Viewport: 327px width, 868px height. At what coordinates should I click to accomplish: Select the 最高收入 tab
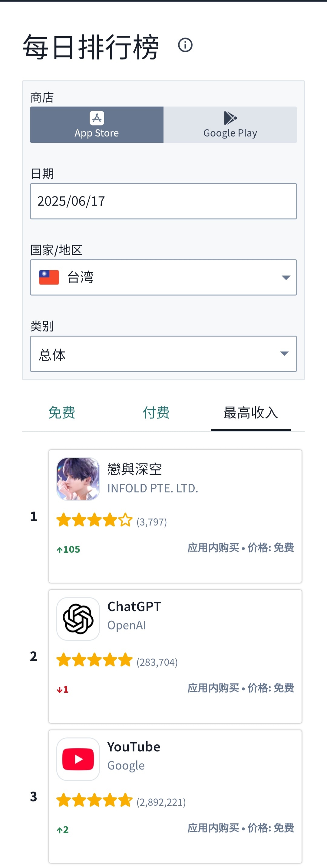tap(251, 413)
